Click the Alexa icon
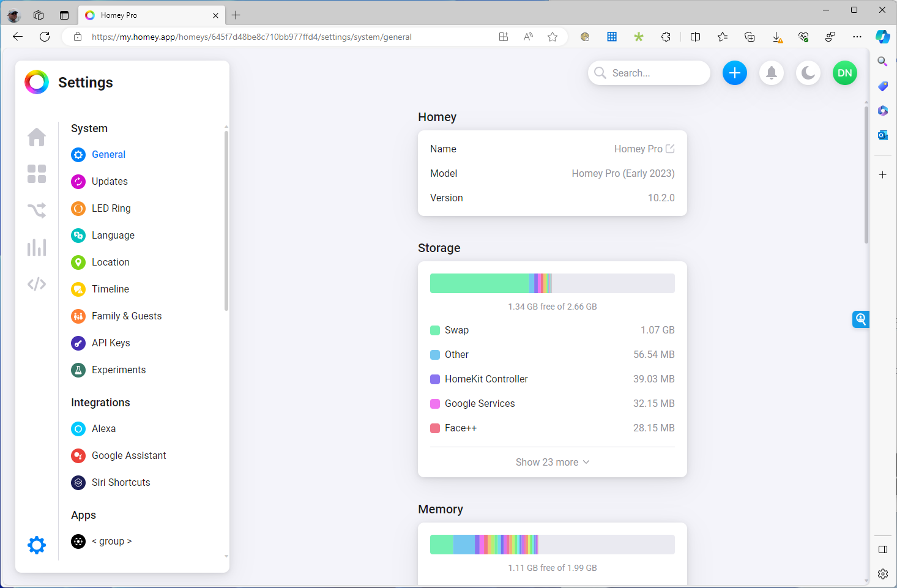This screenshot has height=588, width=897. pyautogui.click(x=78, y=429)
